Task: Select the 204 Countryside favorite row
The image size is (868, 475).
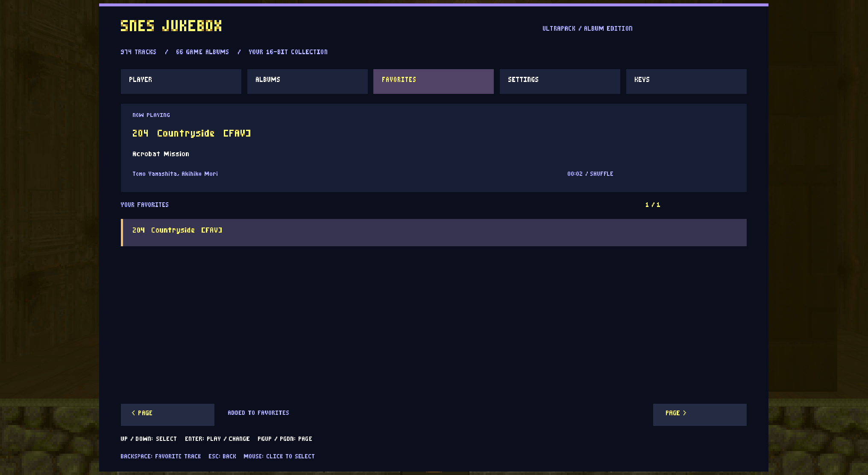Action: click(434, 233)
